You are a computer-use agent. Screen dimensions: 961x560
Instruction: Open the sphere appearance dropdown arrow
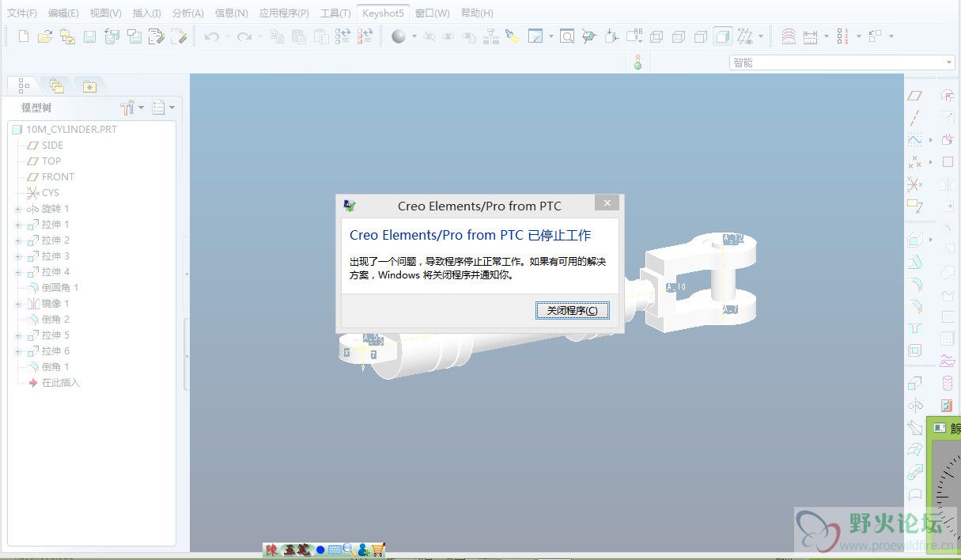point(414,36)
